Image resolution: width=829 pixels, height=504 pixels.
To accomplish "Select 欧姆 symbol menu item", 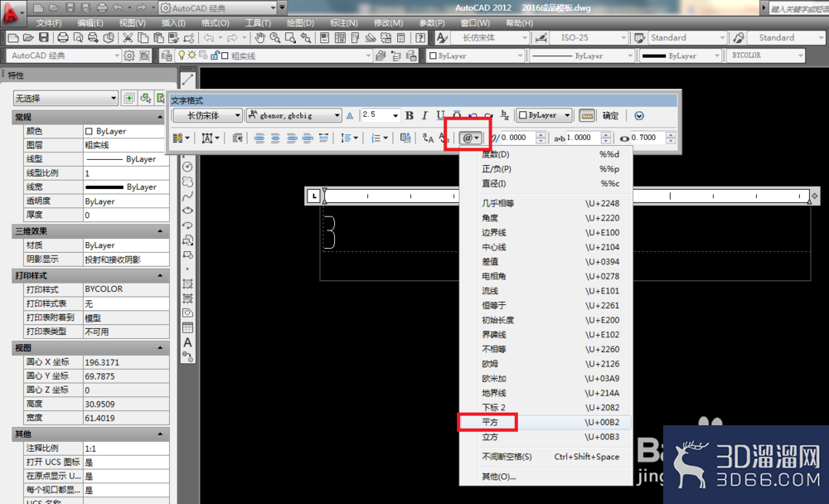I will [545, 364].
